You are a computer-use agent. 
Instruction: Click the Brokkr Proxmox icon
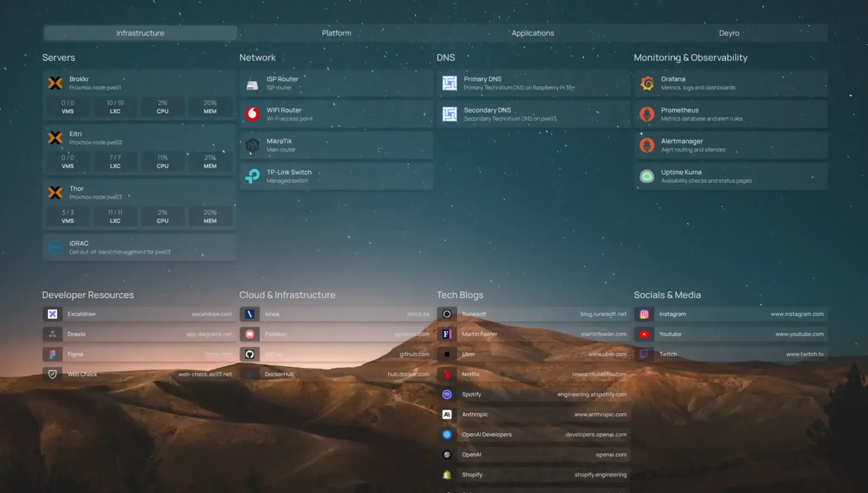(55, 83)
